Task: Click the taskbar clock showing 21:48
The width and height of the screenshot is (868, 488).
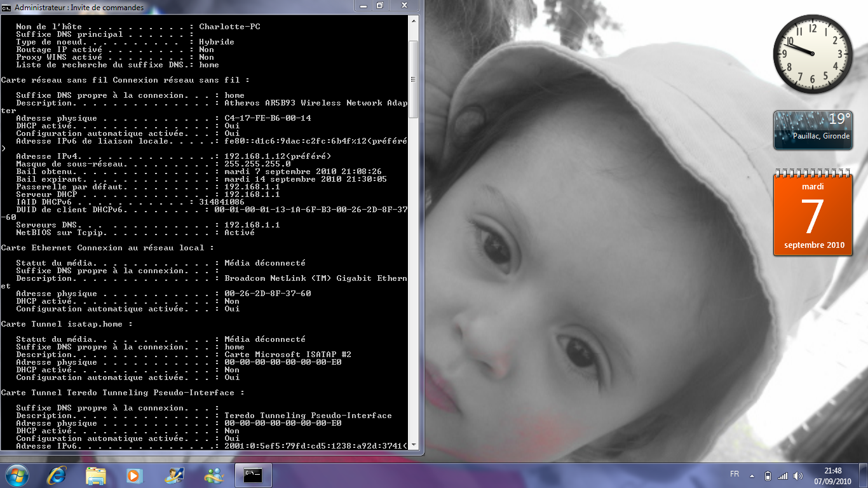Action: (x=832, y=475)
